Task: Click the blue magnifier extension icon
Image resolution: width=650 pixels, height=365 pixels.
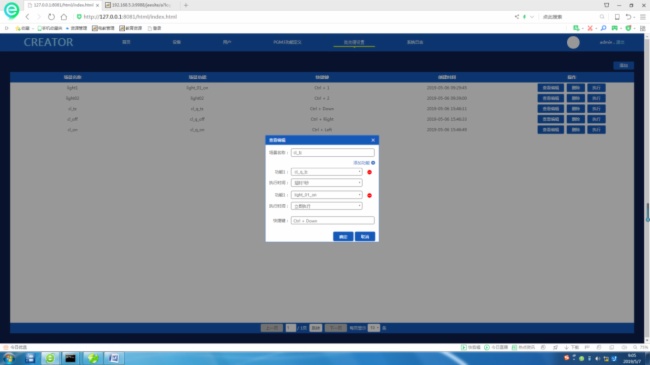Action: pos(603,28)
